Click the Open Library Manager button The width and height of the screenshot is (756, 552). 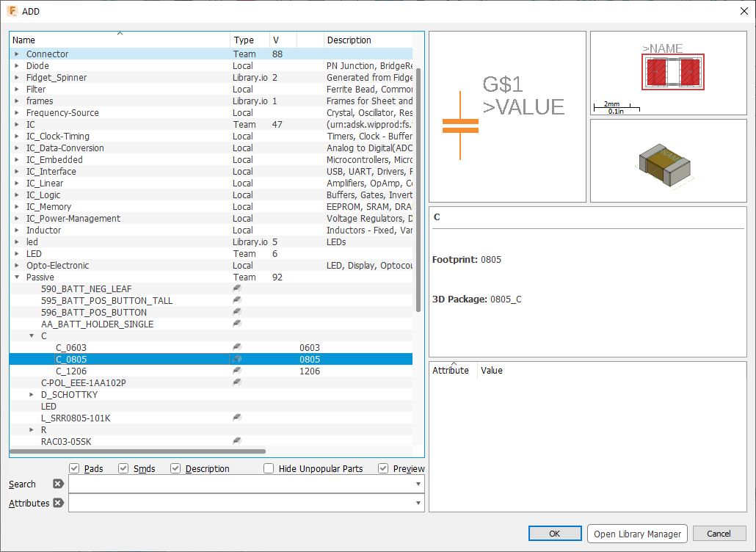click(x=636, y=534)
